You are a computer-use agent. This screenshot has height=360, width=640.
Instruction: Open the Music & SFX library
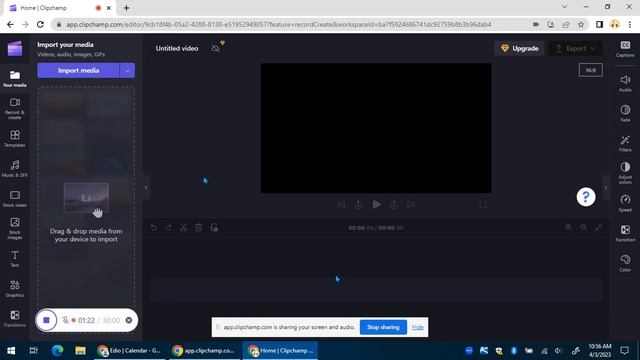15,169
